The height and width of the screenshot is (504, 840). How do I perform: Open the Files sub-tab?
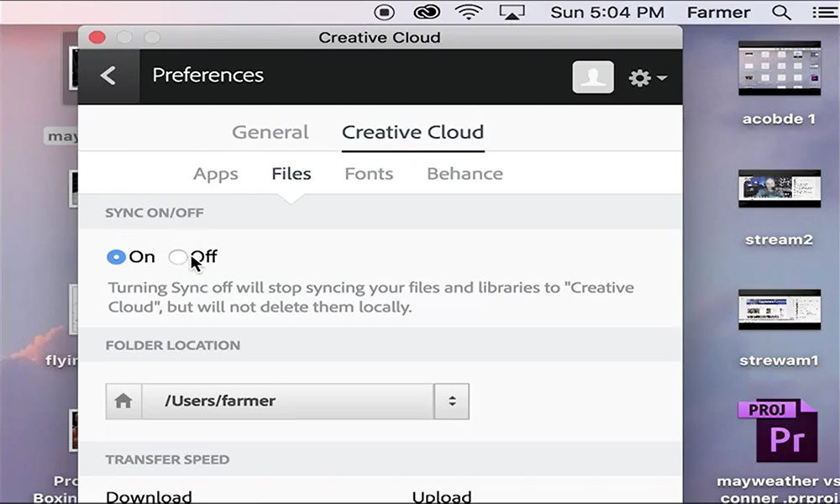[x=291, y=174]
